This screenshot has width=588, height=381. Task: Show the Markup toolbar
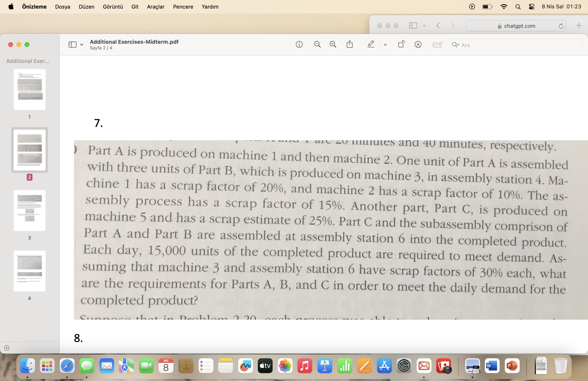click(418, 45)
